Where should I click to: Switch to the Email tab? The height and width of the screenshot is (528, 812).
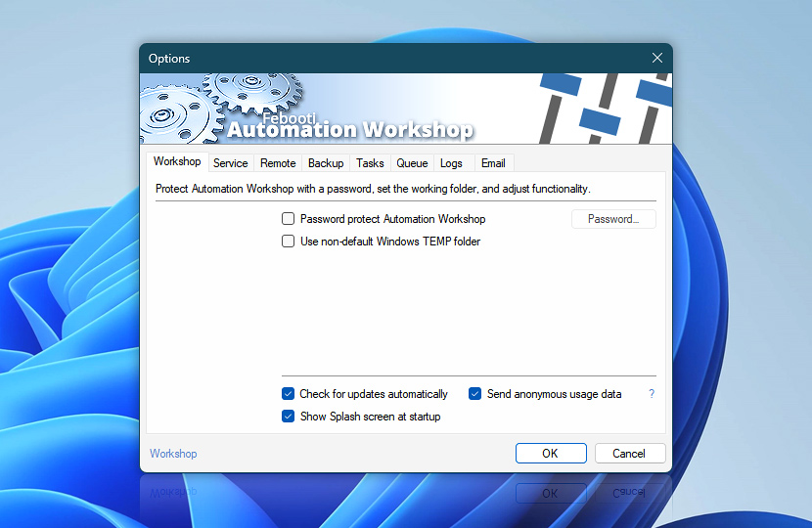pos(493,163)
